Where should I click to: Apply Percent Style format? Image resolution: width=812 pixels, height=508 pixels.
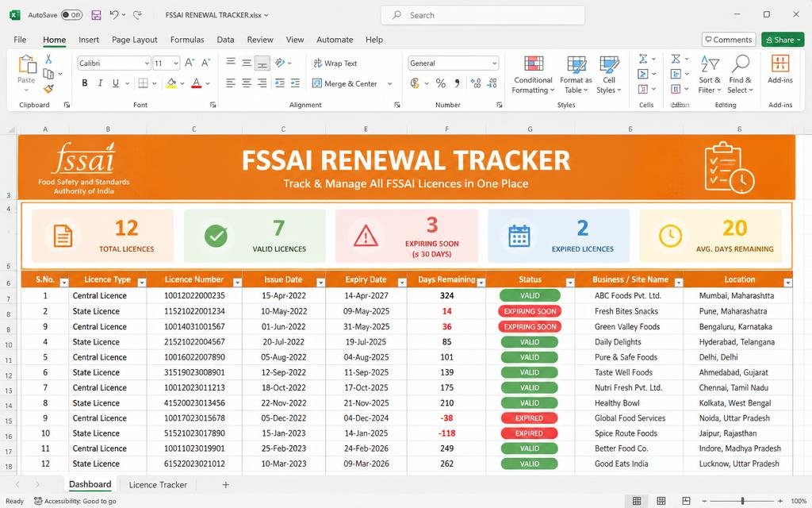point(441,83)
